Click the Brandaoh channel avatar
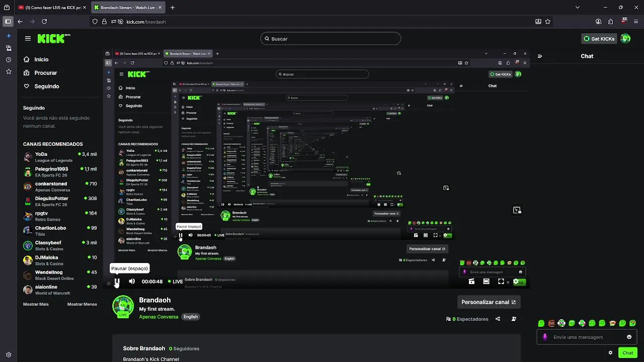The width and height of the screenshot is (644, 362). tap(123, 306)
